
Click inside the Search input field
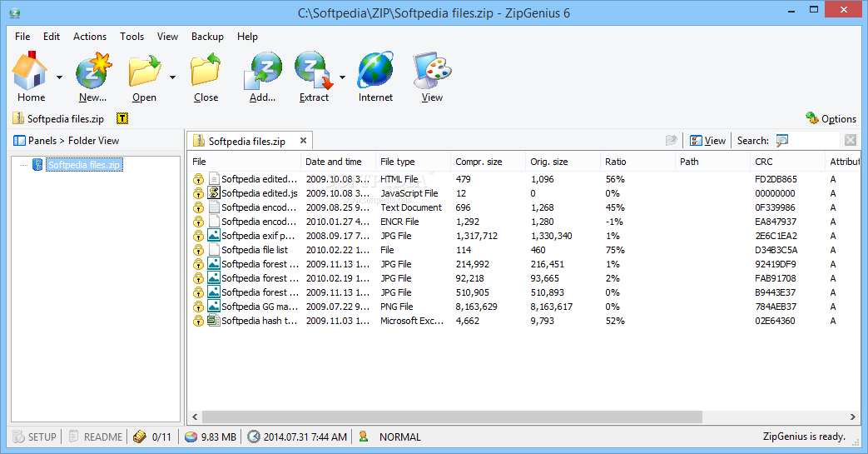coord(814,141)
